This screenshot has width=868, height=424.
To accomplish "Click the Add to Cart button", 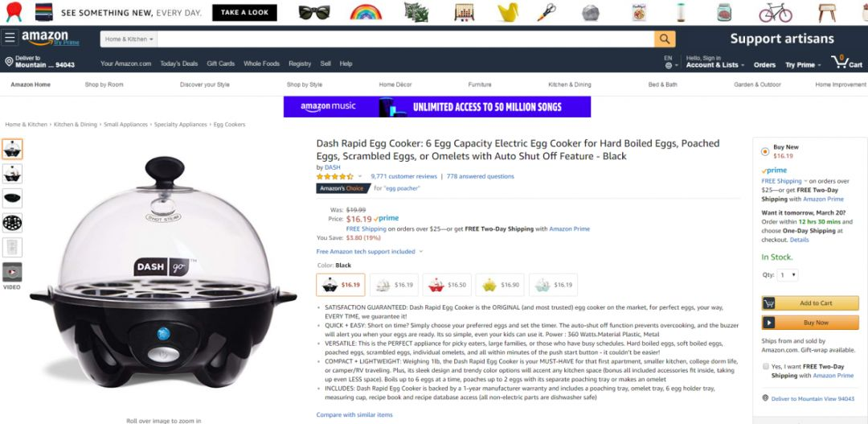I will pos(810,303).
